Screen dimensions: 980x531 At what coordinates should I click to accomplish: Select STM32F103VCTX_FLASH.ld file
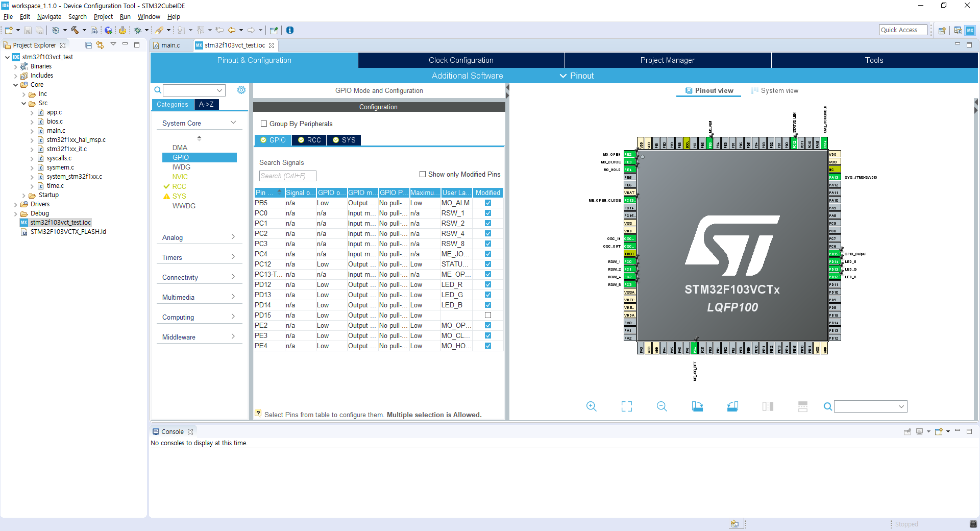click(68, 232)
